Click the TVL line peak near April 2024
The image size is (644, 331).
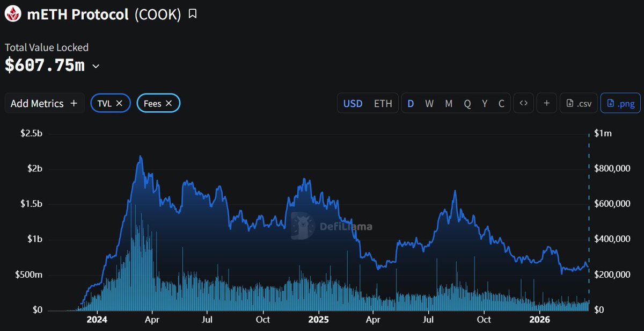pos(141,156)
